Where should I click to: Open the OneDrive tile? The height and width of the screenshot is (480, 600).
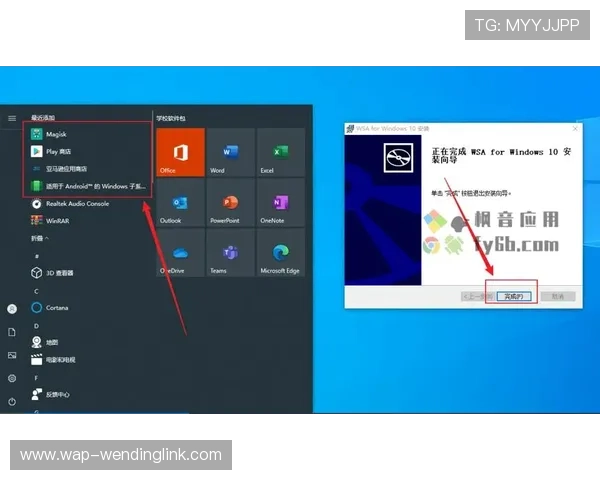(181, 253)
